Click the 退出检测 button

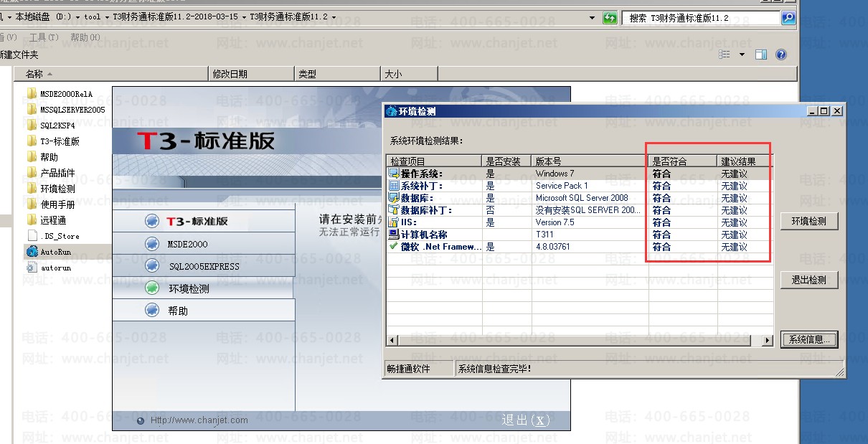coord(809,280)
